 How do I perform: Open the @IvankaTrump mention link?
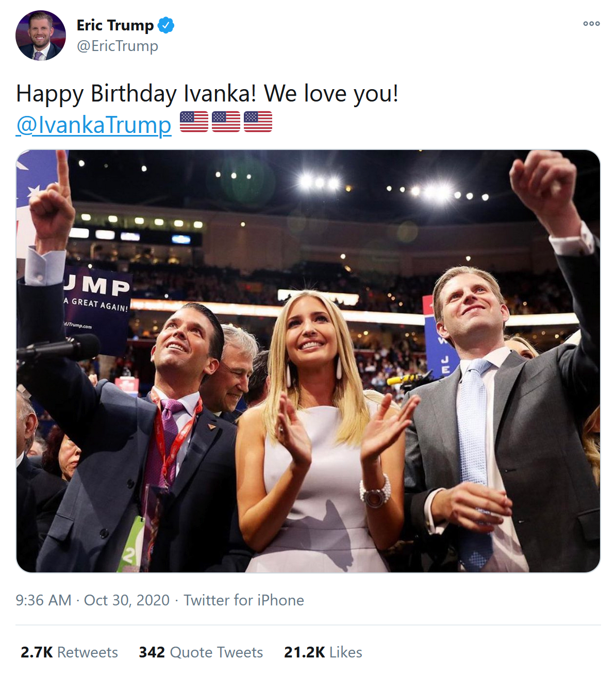[x=93, y=125]
